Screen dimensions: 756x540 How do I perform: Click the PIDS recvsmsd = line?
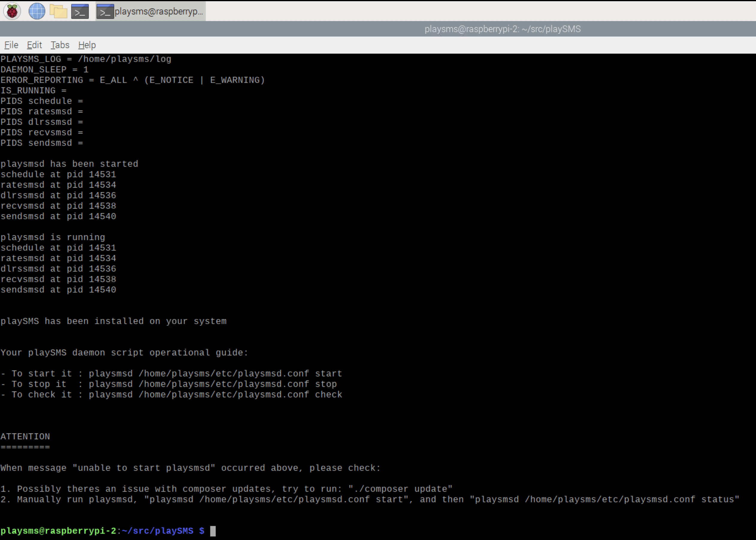(42, 132)
